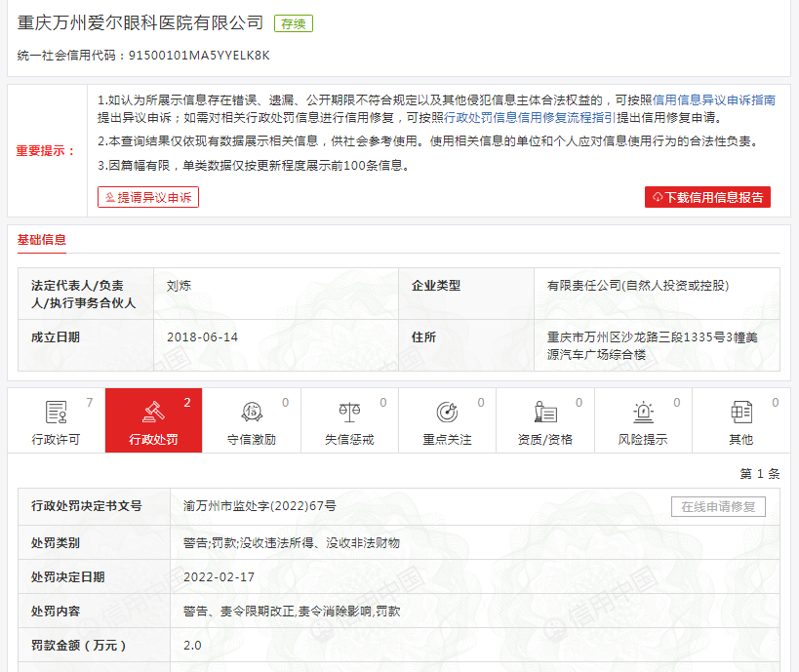Select document number 渝万州市监处字(2022)67号
This screenshot has width=799, height=672.
[x=260, y=506]
